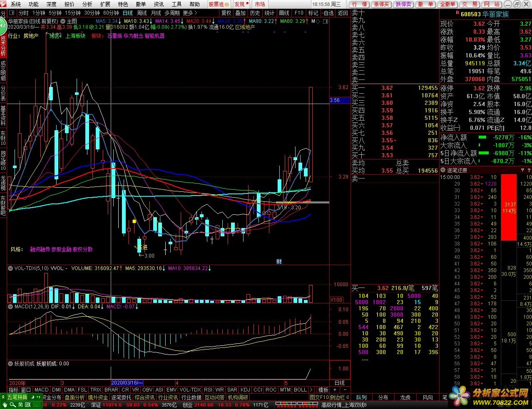Open the 行业资讯 tab
The height and width of the screenshot is (409, 532).
[x=168, y=397]
